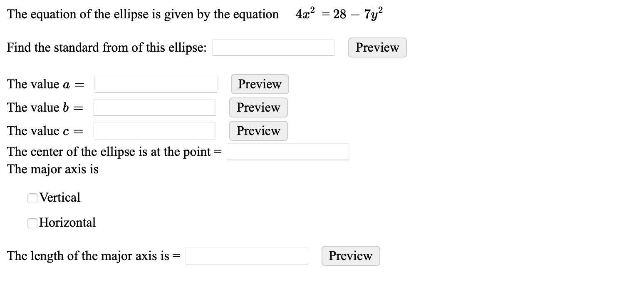Click the Preview button for value b
This screenshot has height=285, width=644.
[258, 107]
